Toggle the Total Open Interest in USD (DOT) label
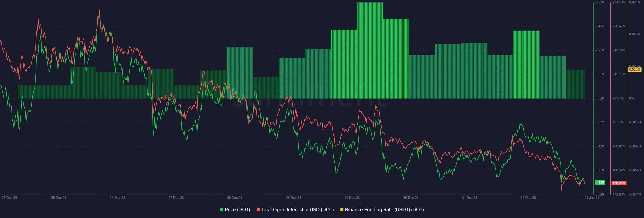 (297, 210)
